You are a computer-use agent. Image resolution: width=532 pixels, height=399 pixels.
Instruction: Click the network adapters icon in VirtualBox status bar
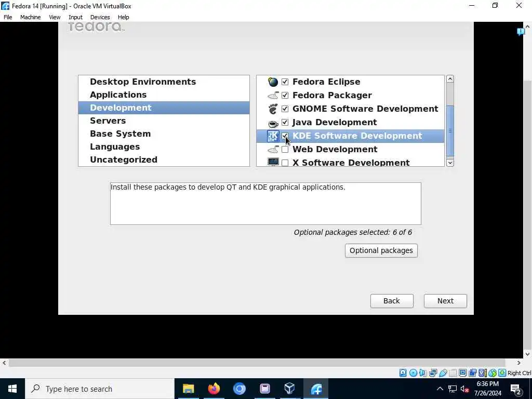[x=433, y=373]
